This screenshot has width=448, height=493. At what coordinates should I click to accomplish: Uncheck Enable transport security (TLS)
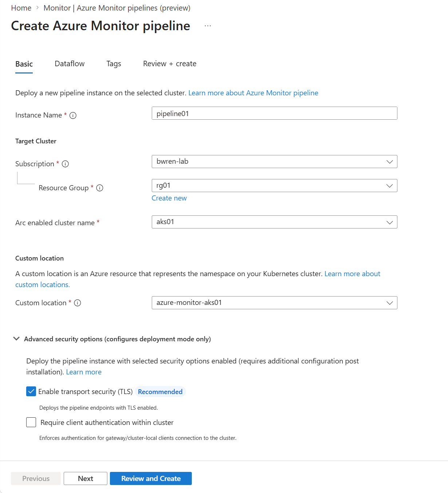tap(31, 391)
